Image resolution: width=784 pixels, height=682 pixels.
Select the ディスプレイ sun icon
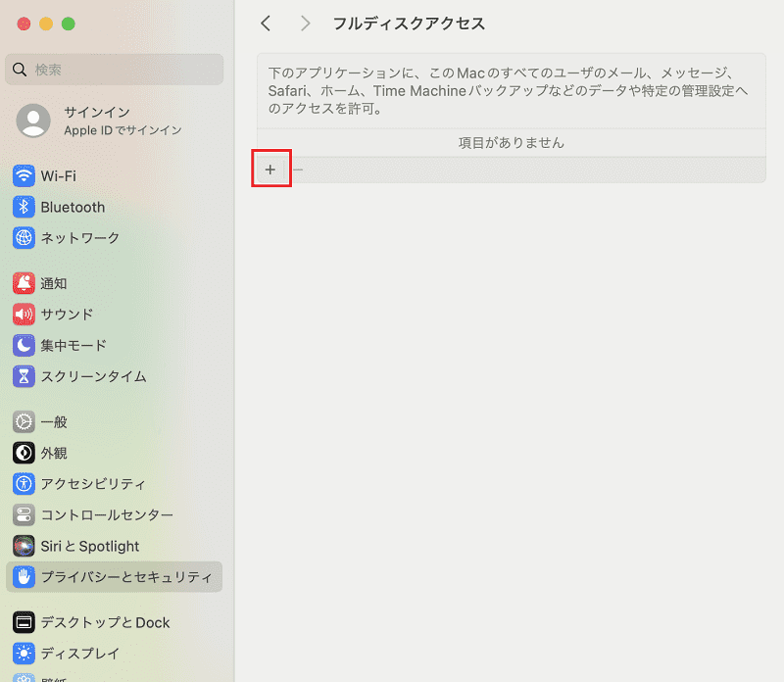coord(24,654)
